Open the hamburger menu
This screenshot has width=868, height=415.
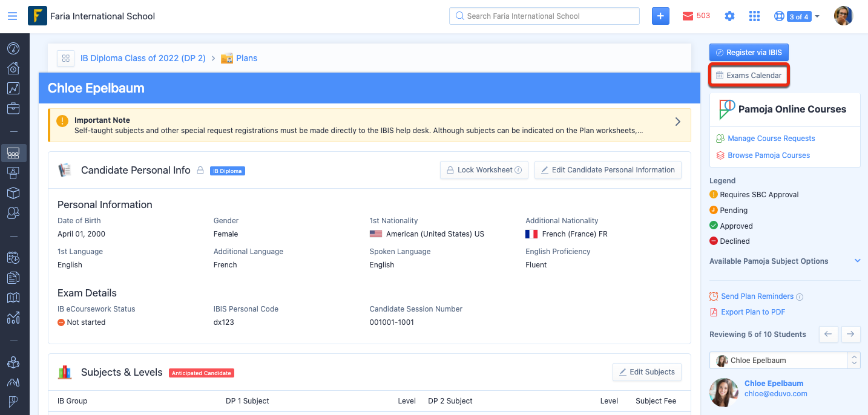[12, 16]
